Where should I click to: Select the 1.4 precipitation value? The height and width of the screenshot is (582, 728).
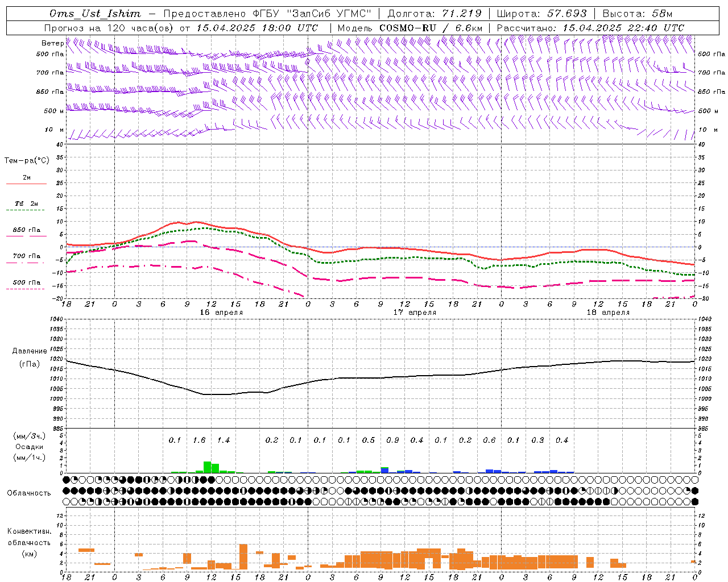click(x=224, y=440)
